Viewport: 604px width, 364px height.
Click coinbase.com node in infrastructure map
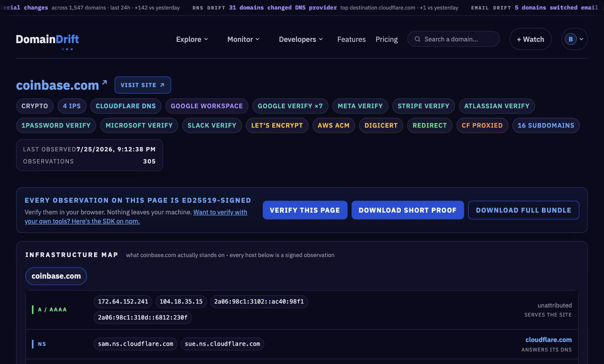click(56, 276)
